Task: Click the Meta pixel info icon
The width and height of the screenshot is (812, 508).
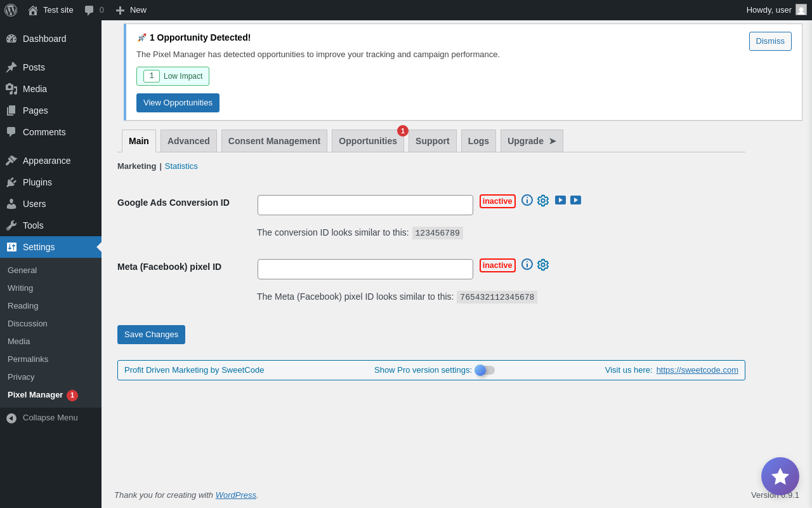Action: tap(527, 264)
